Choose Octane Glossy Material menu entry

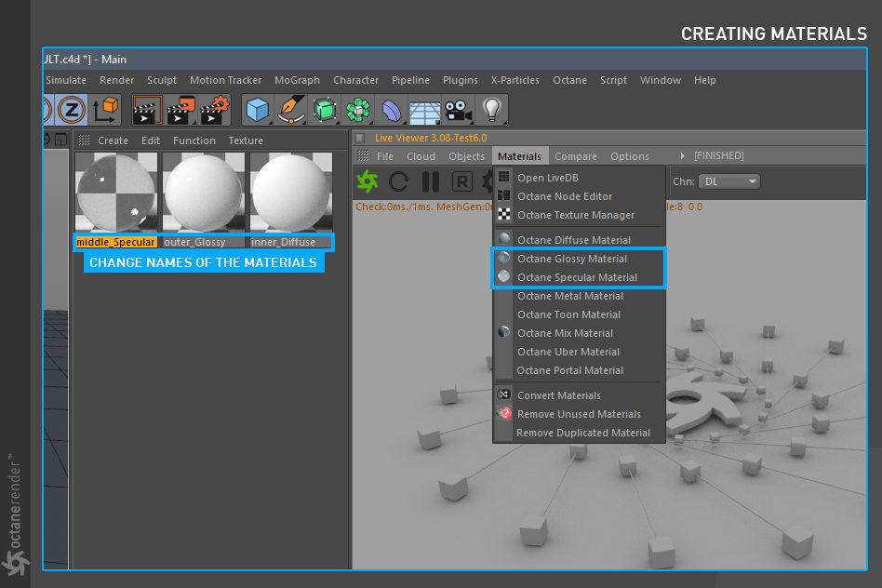(571, 259)
